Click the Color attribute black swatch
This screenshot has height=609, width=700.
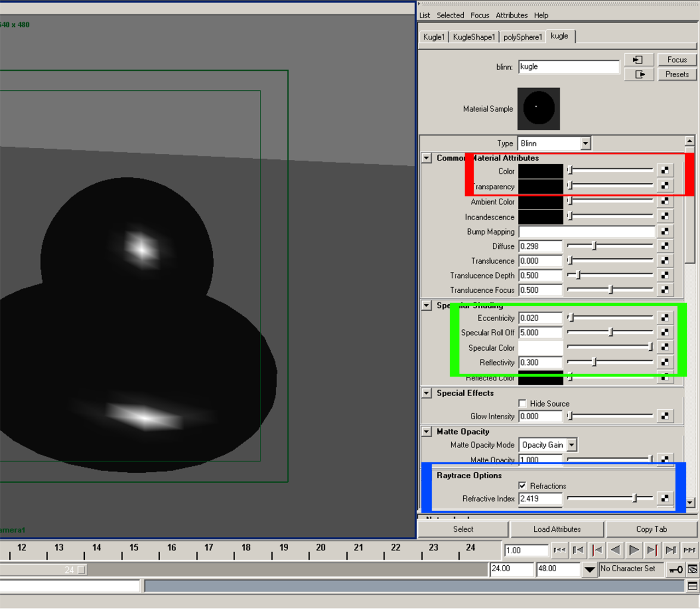pos(541,171)
